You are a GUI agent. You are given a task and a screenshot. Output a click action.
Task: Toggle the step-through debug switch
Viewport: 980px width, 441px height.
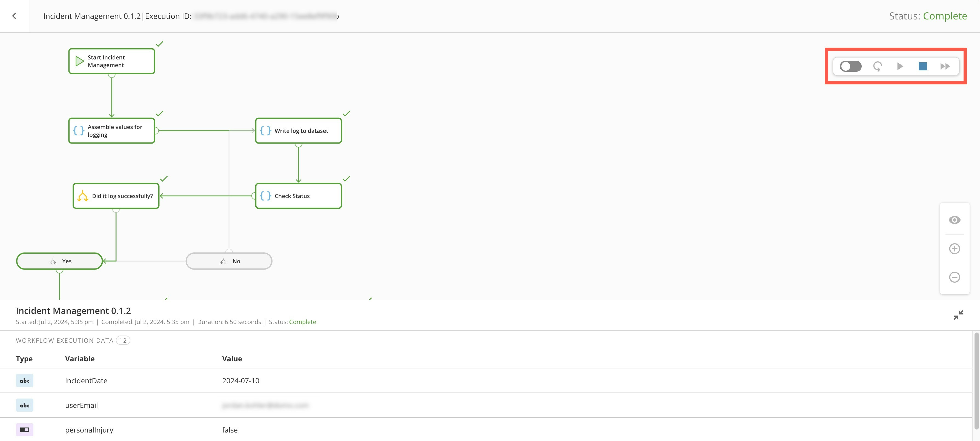tap(850, 66)
